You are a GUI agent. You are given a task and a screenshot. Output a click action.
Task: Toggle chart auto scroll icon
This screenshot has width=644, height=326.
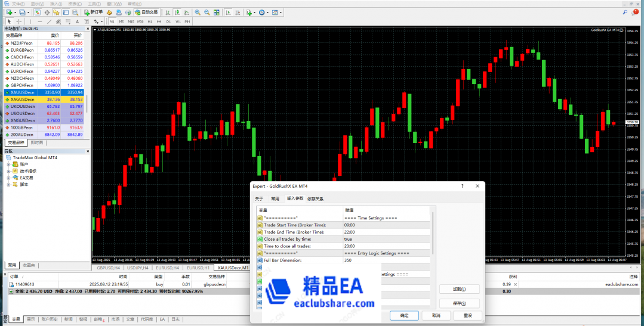tap(228, 13)
